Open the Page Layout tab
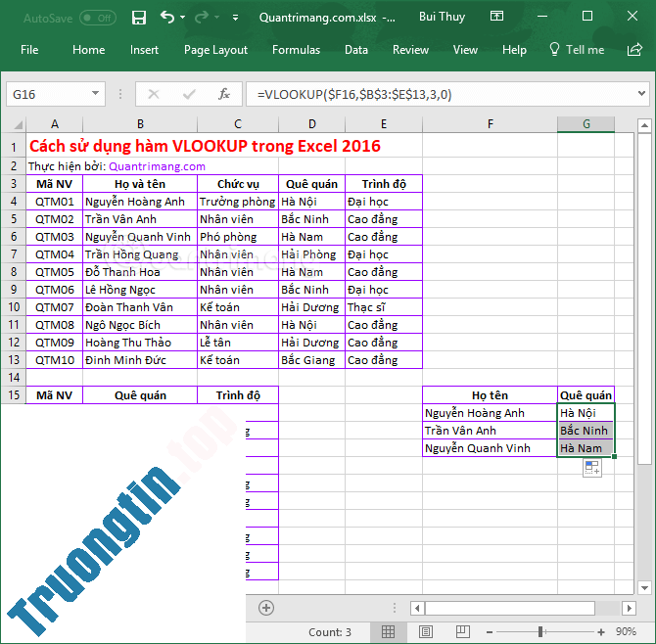Screen dimensions: 656x644 pyautogui.click(x=215, y=50)
